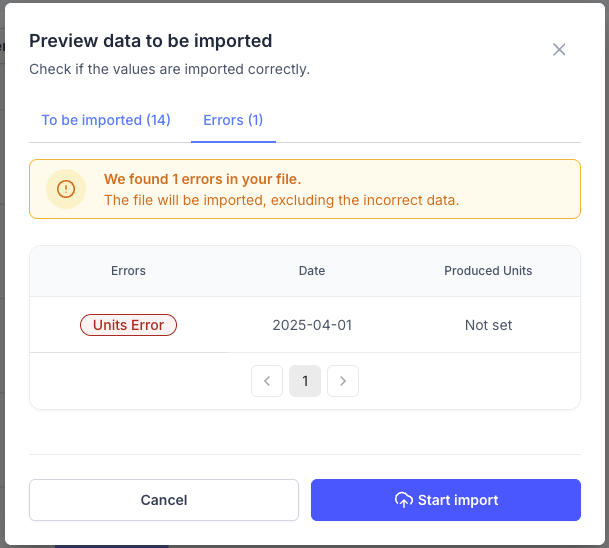Click the Produced Units column header
609x548 pixels.
click(x=488, y=271)
